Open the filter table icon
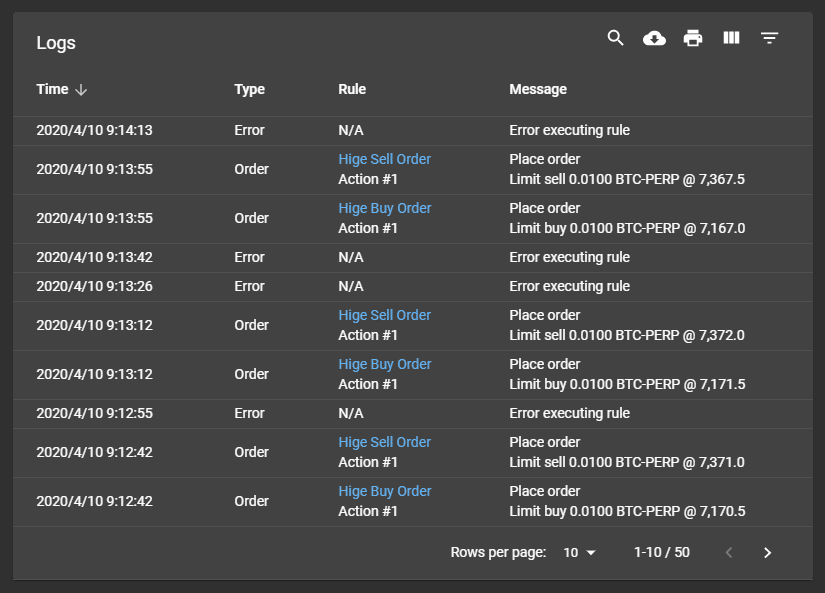Screen dimensions: 825x593 click(x=769, y=38)
